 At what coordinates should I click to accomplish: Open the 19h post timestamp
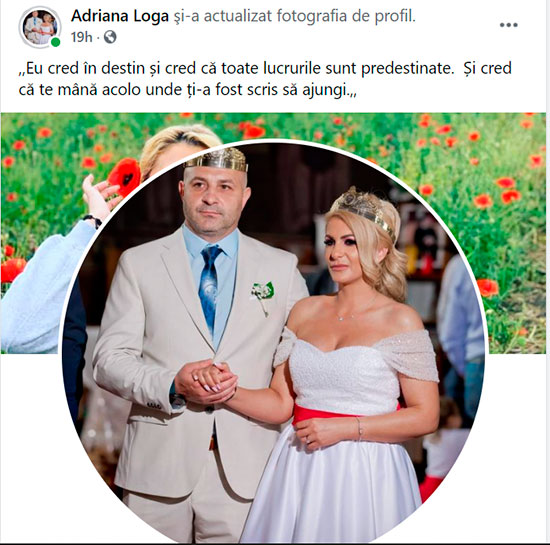[x=81, y=37]
